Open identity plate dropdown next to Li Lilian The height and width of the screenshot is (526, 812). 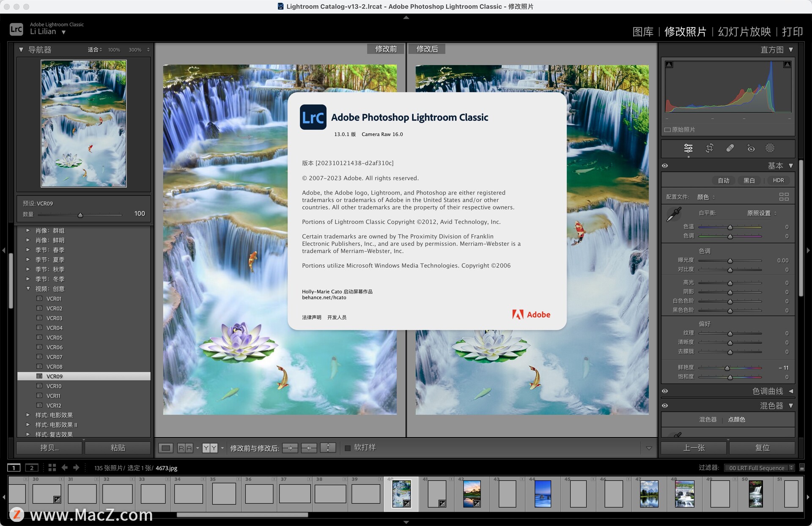[63, 32]
